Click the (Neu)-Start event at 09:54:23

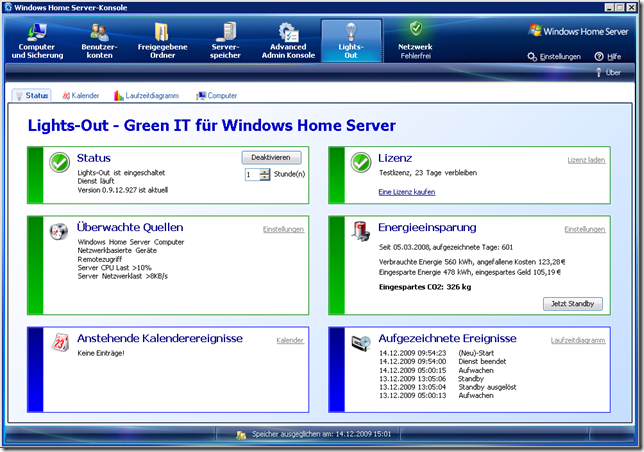436,353
